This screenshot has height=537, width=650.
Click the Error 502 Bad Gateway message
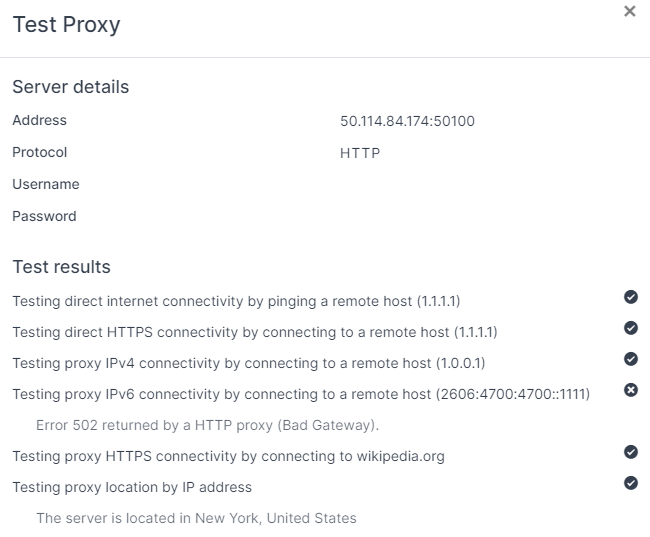coord(207,425)
